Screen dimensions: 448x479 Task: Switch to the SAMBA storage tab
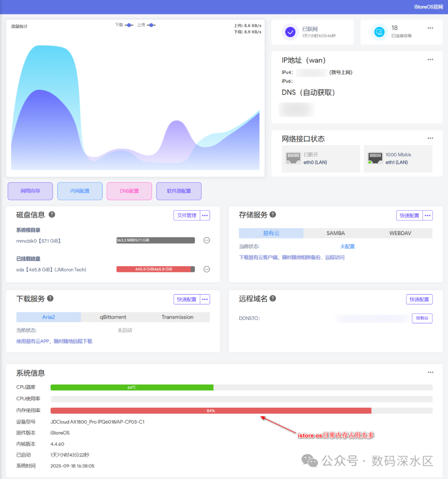(336, 233)
